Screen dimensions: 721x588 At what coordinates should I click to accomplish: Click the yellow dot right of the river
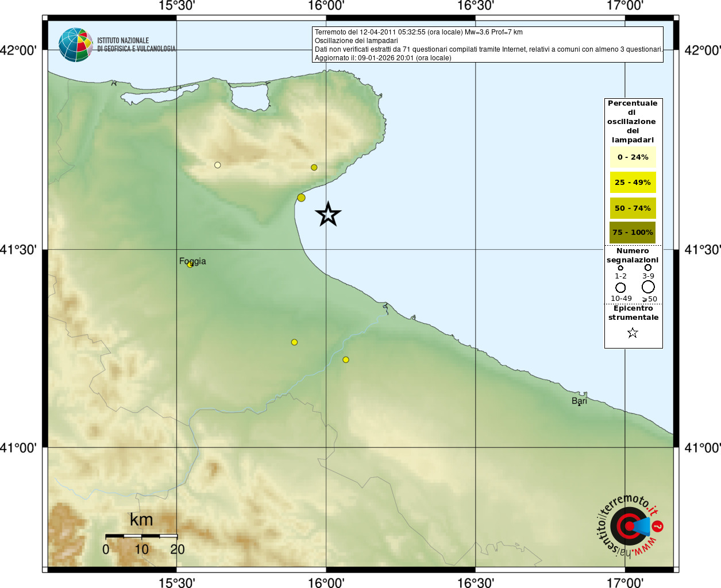click(346, 359)
